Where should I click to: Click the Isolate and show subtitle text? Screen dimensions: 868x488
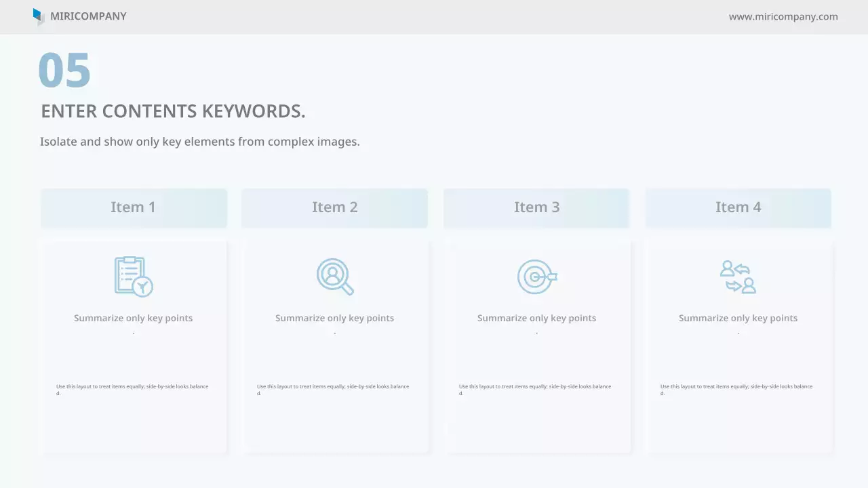(x=199, y=142)
